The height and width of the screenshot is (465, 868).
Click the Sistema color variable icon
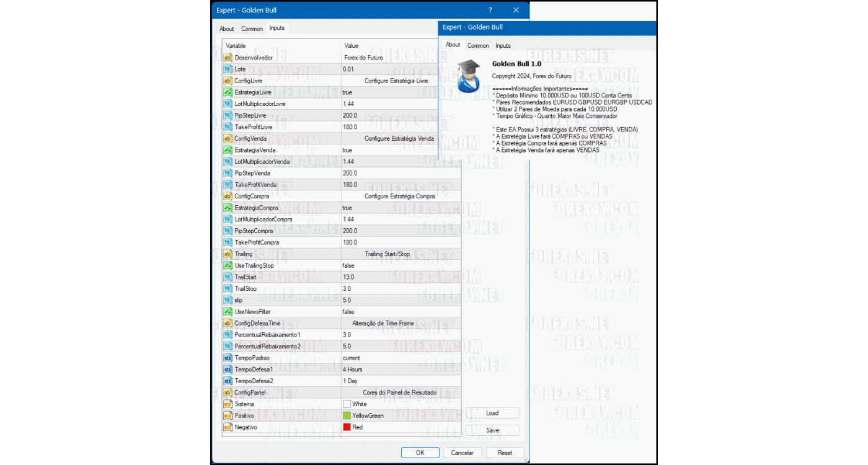pos(228,404)
